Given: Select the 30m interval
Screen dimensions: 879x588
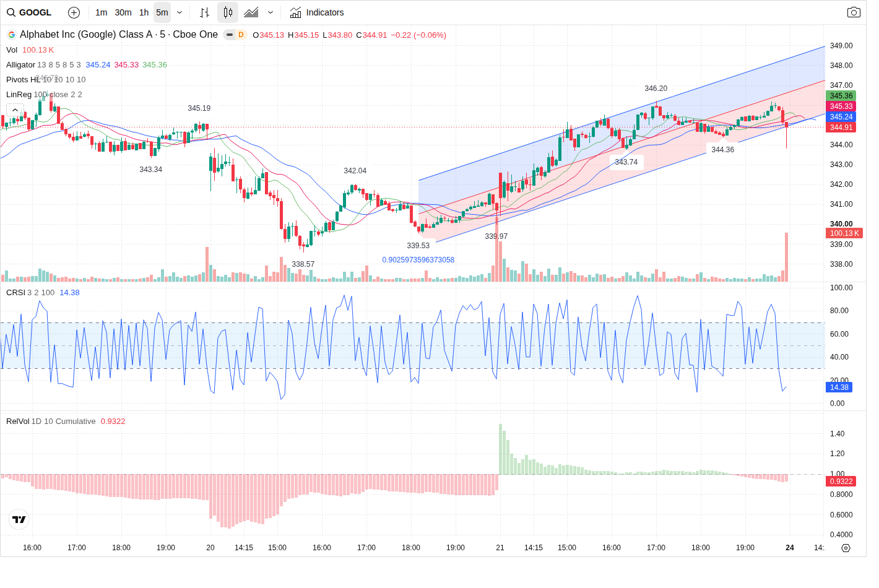Looking at the screenshot, I should tap(123, 12).
